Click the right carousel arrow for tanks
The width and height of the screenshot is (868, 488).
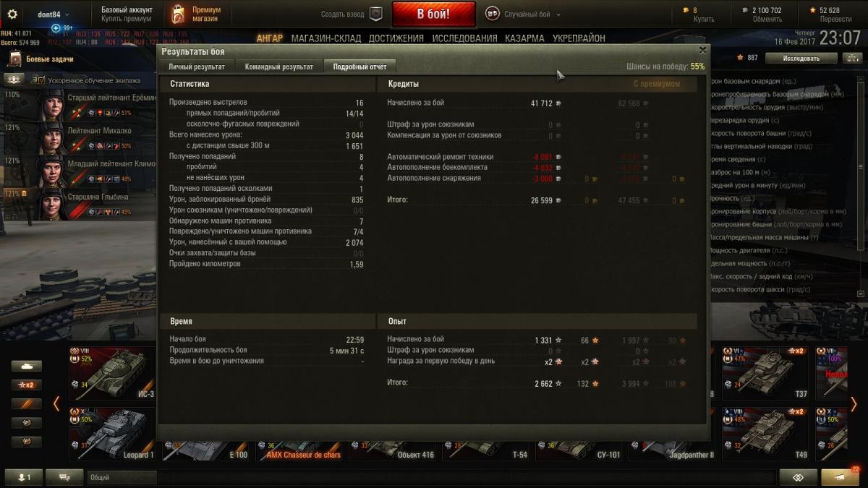854,404
